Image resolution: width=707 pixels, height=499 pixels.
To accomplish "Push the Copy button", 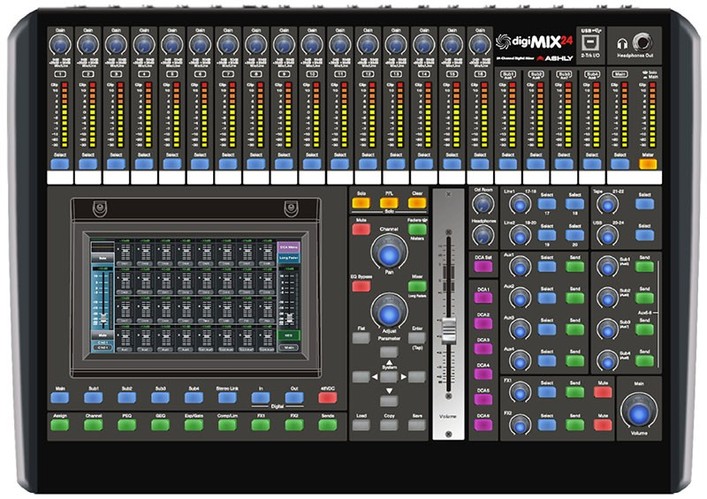I will tap(389, 425).
